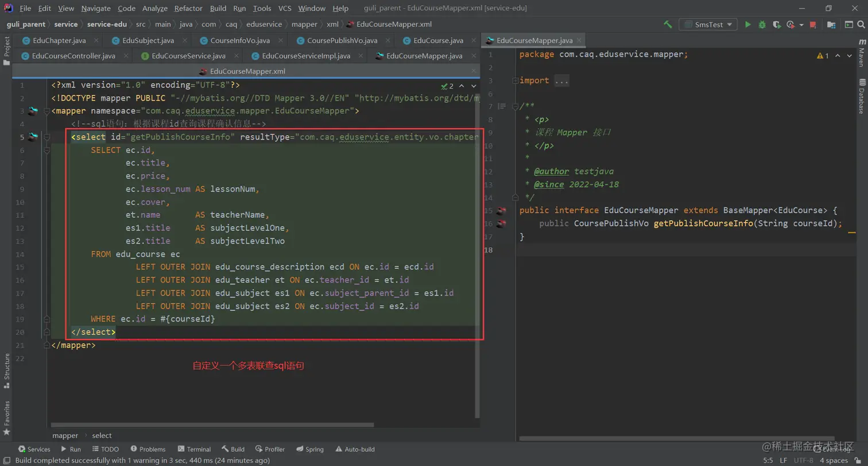Screen dimensions: 868x466
Task: Collapse the select tag fold at XML line 5
Action: (x=46, y=137)
